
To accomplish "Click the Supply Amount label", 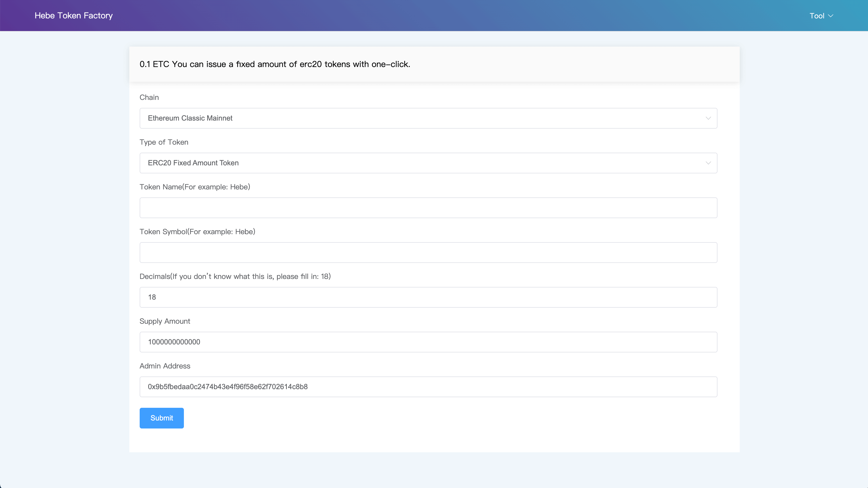I will (x=165, y=321).
